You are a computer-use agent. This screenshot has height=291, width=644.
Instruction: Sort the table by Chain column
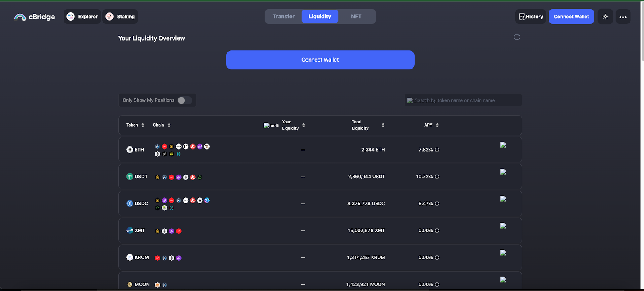(x=169, y=125)
